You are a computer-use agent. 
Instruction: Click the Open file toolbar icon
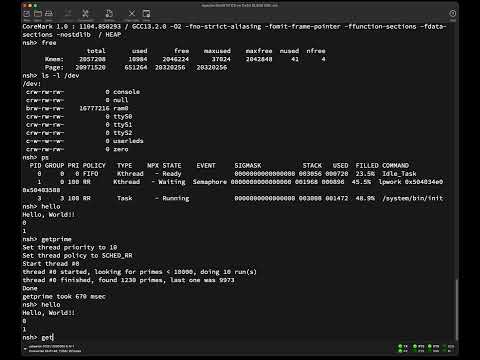point(38,14)
